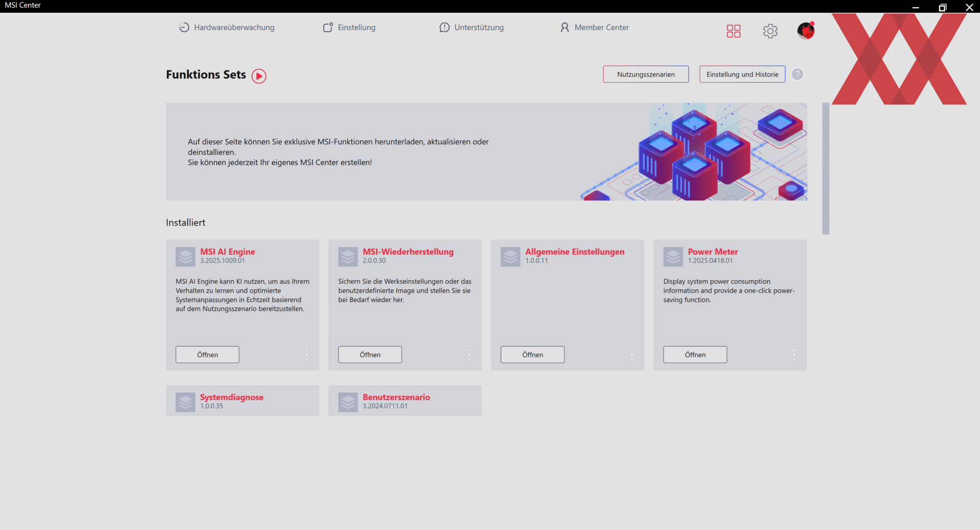980x530 pixels.
Task: Click version number 3.2024.0711.01
Action: click(x=385, y=406)
